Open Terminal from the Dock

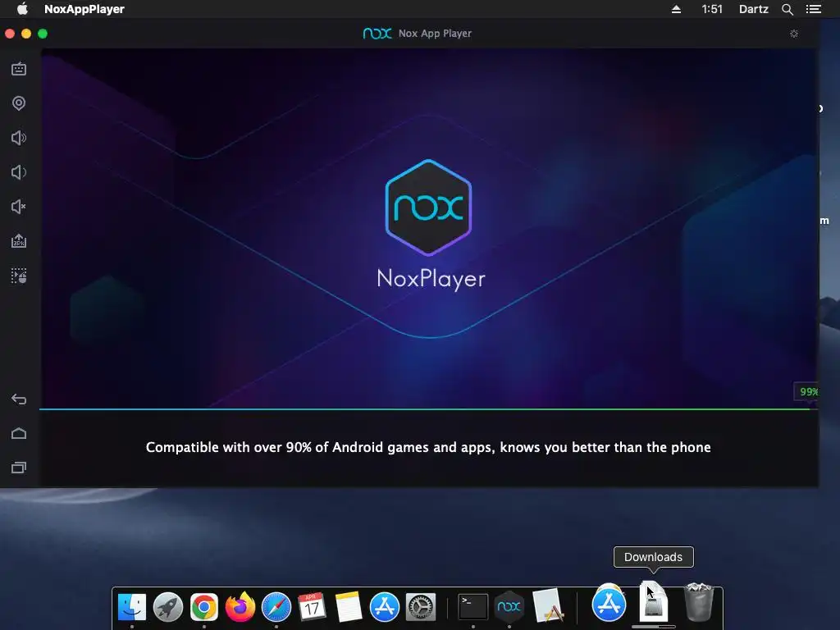[x=473, y=607]
